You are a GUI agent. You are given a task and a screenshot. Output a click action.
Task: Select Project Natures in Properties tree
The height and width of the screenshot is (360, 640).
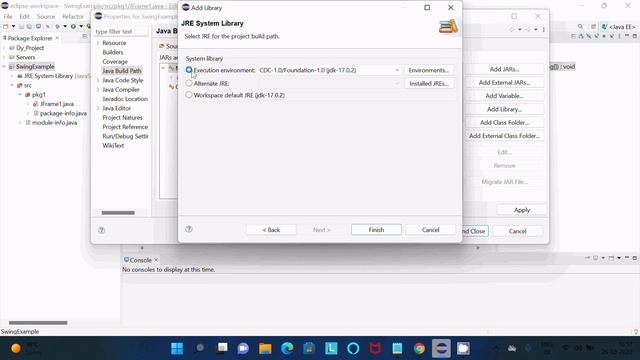[122, 118]
